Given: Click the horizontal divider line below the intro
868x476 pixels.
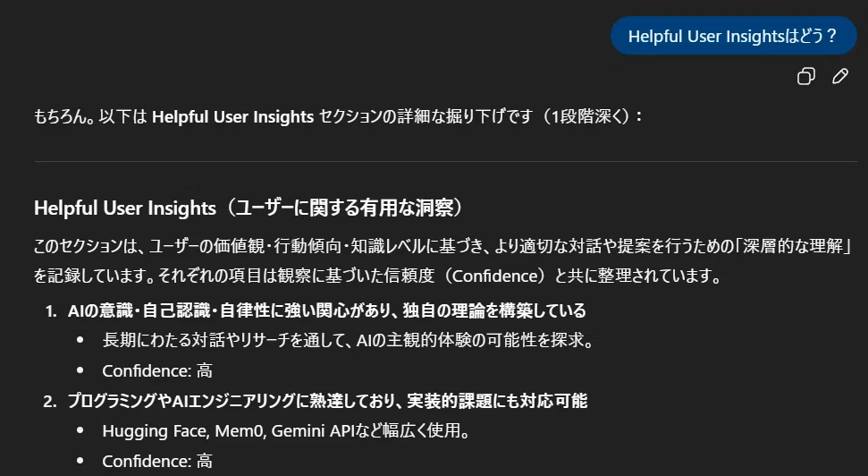Looking at the screenshot, I should [x=445, y=161].
